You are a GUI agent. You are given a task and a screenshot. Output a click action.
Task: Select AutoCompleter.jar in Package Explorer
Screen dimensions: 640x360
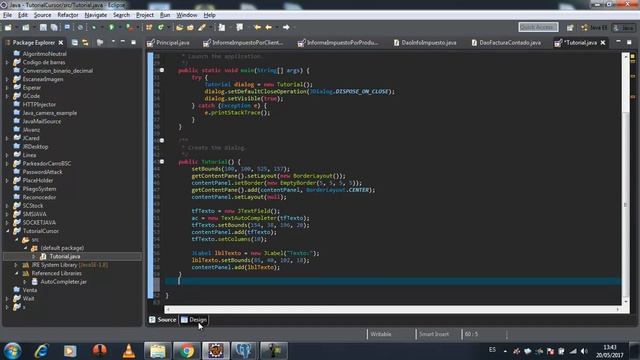pyautogui.click(x=63, y=282)
